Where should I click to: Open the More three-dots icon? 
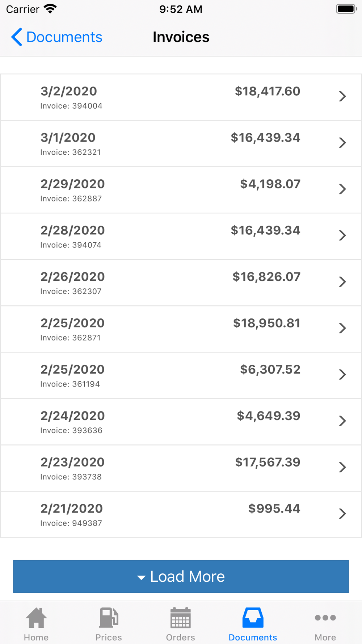(x=325, y=618)
